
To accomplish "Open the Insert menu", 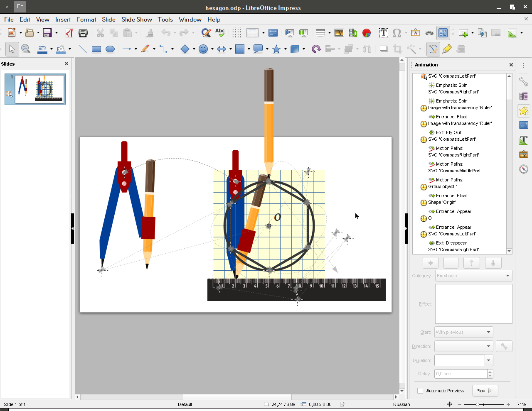I will tap(63, 20).
